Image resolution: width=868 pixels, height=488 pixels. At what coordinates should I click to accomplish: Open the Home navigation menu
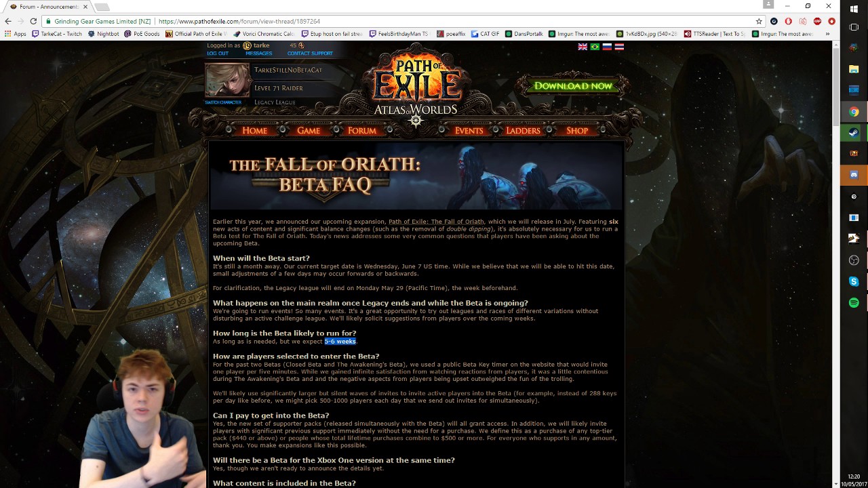coord(254,131)
